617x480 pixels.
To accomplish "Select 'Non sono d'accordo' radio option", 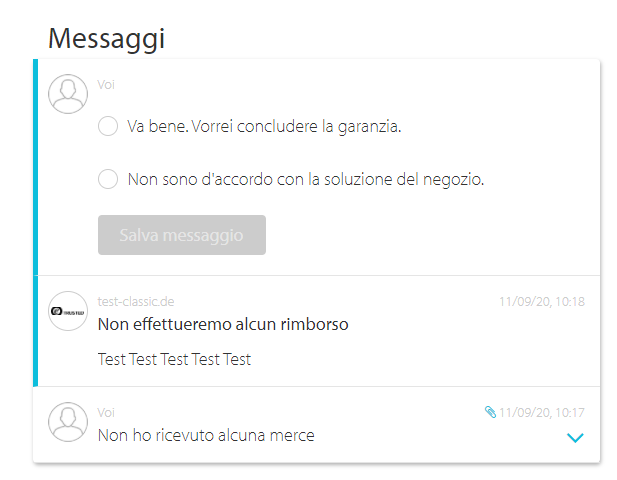I will [x=108, y=179].
